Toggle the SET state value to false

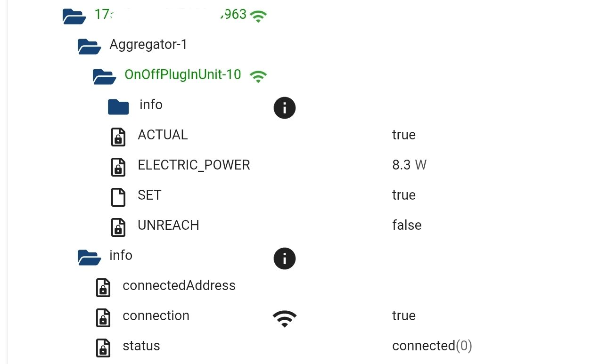point(404,195)
